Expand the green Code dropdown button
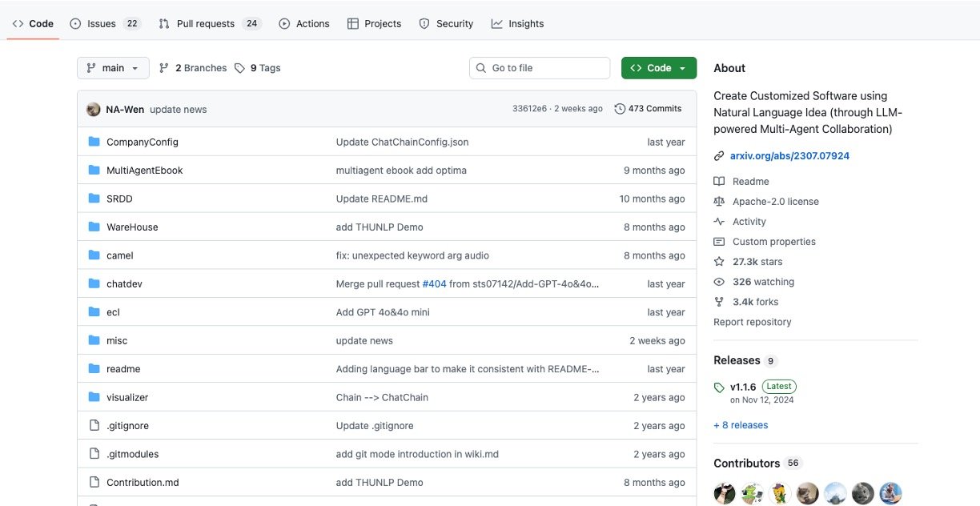980x506 pixels. pyautogui.click(x=658, y=68)
